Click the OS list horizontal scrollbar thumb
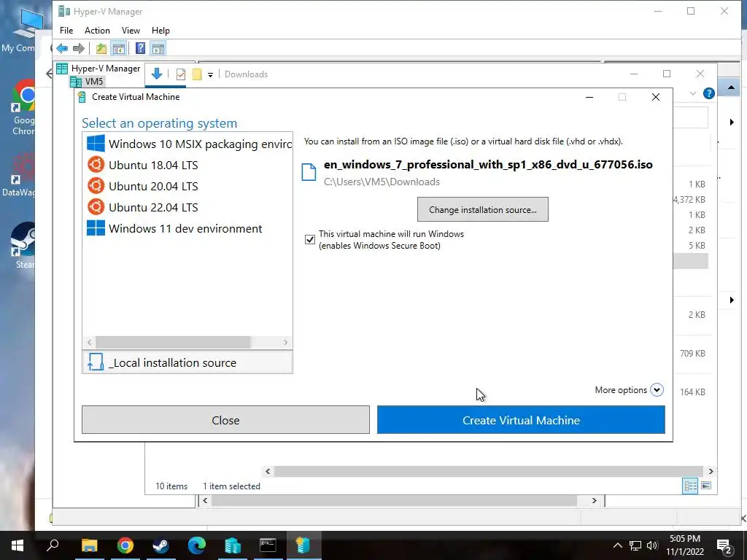 point(173,343)
